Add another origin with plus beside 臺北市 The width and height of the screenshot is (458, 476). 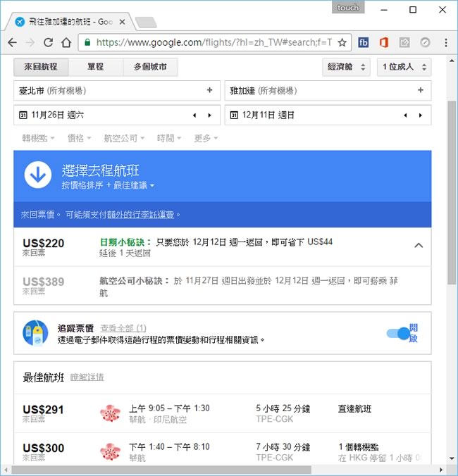click(209, 90)
